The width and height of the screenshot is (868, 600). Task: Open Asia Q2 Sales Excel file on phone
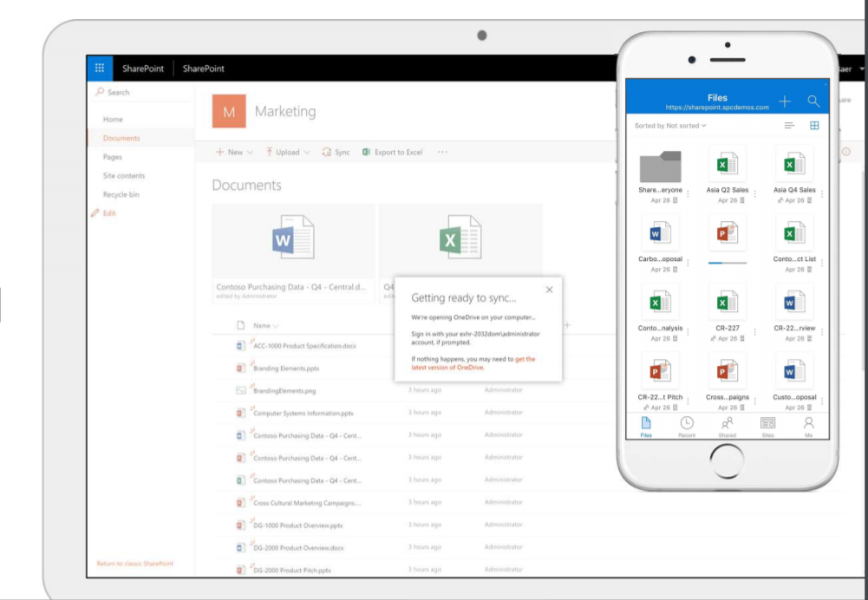point(728,165)
